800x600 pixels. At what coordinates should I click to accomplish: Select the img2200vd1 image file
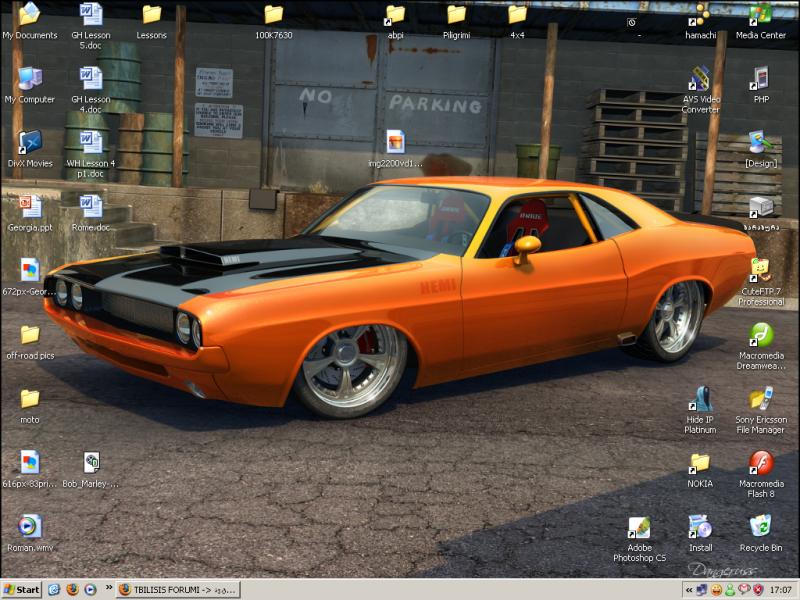pyautogui.click(x=395, y=149)
